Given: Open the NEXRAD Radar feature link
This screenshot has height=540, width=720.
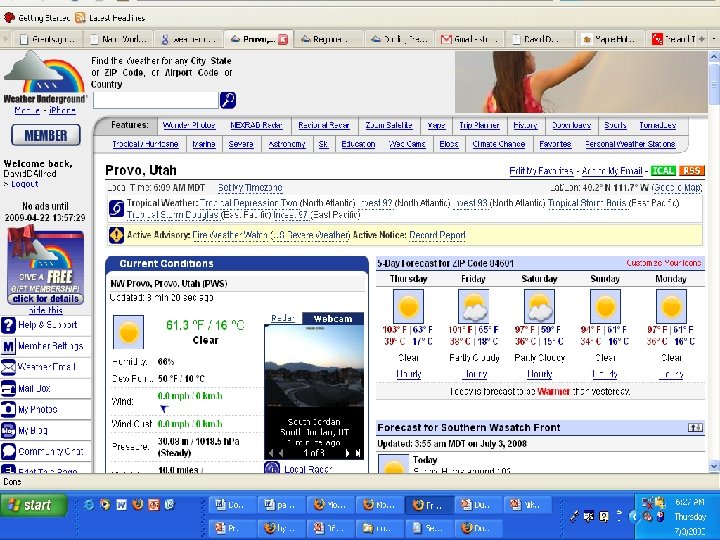Looking at the screenshot, I should (256, 125).
